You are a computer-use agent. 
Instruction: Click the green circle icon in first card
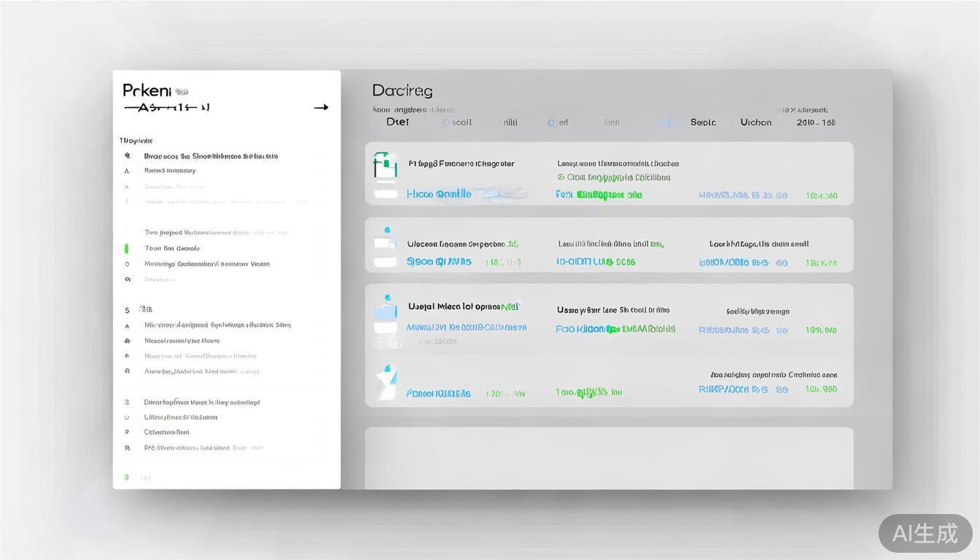[561, 177]
